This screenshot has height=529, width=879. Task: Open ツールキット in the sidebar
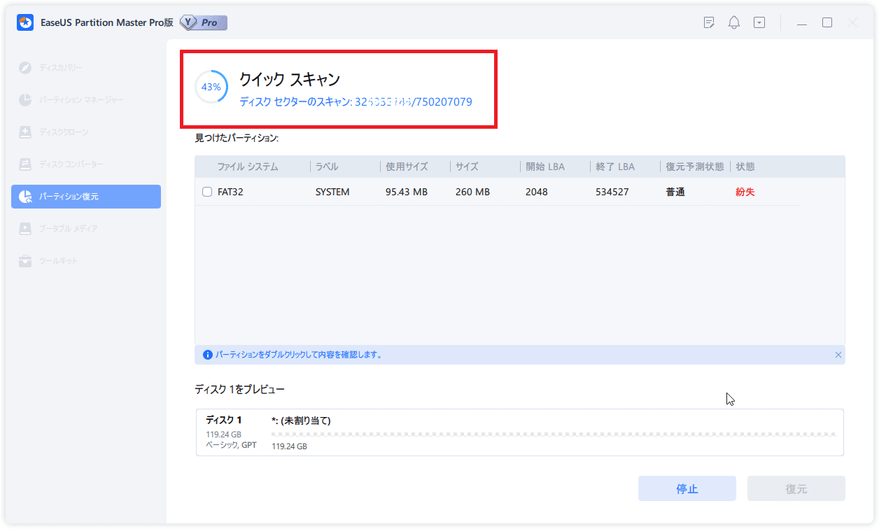point(58,261)
